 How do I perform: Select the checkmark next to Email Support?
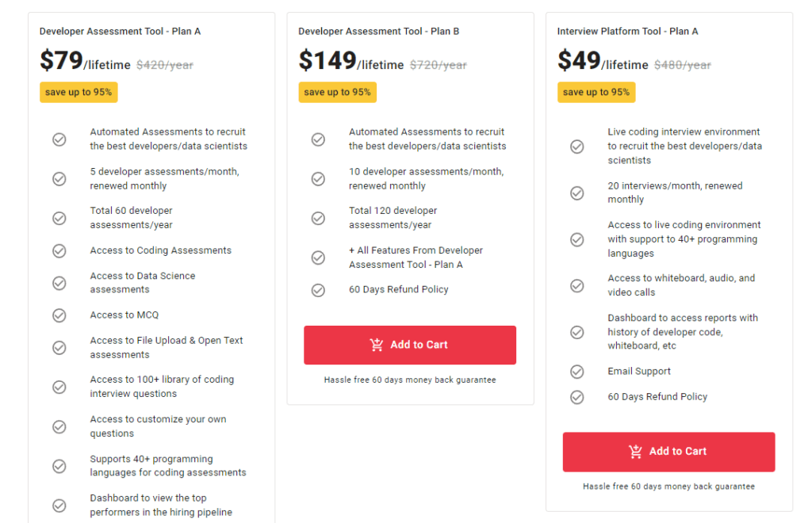(576, 371)
